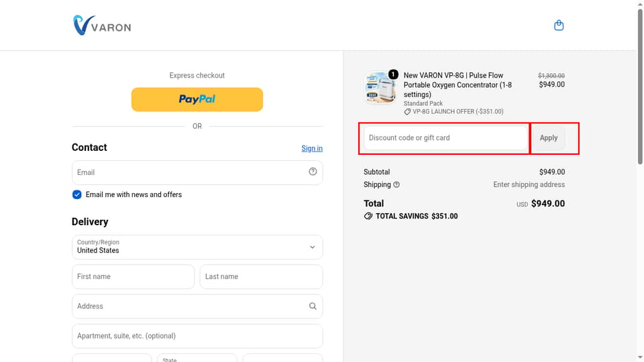The image size is (644, 362).
Task: Open the Country/Region dropdown
Action: point(197,247)
